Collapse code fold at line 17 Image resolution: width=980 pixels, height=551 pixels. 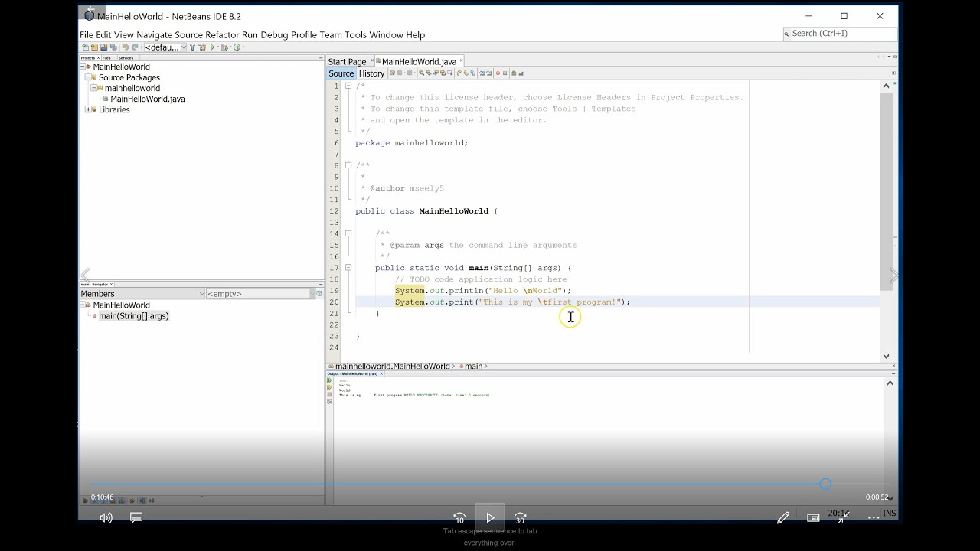tap(348, 268)
